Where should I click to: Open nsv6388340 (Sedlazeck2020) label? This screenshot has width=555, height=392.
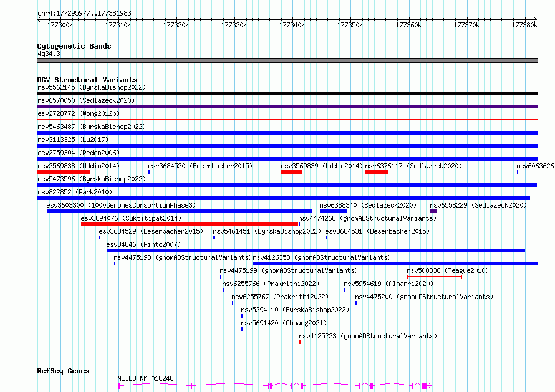tap(368, 205)
